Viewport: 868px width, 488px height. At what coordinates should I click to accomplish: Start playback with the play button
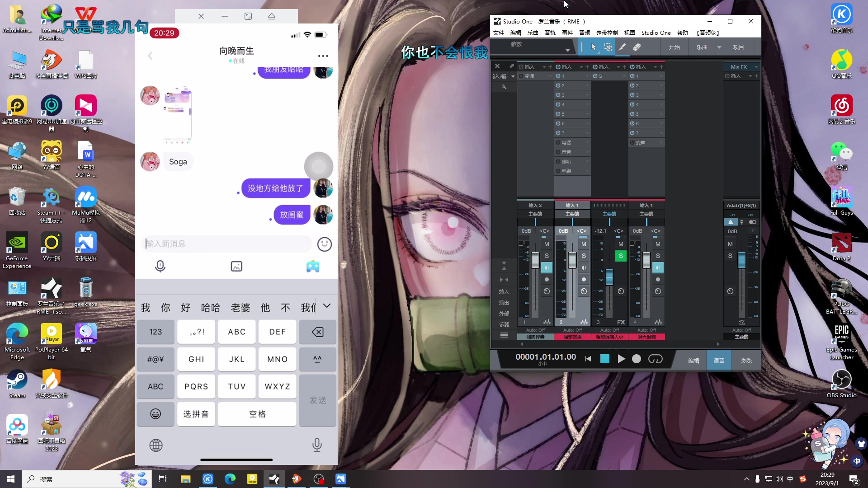(621, 359)
